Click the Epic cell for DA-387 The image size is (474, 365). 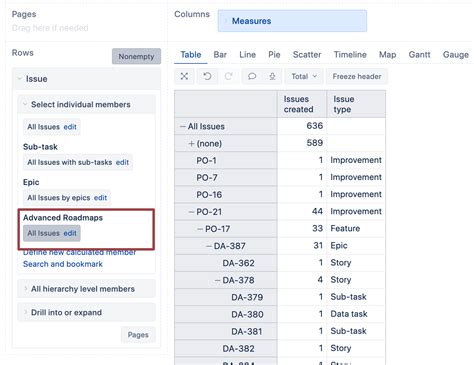point(356,246)
